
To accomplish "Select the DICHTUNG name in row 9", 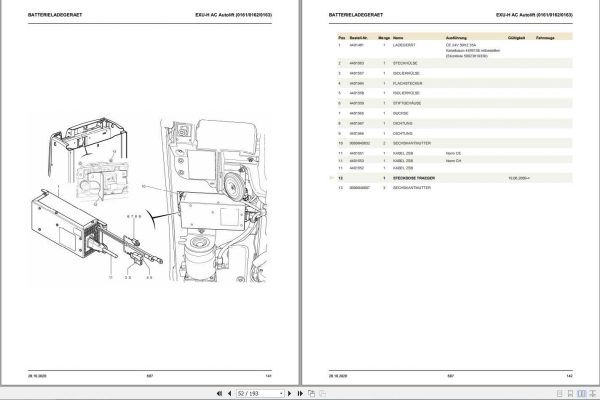I will [x=403, y=134].
